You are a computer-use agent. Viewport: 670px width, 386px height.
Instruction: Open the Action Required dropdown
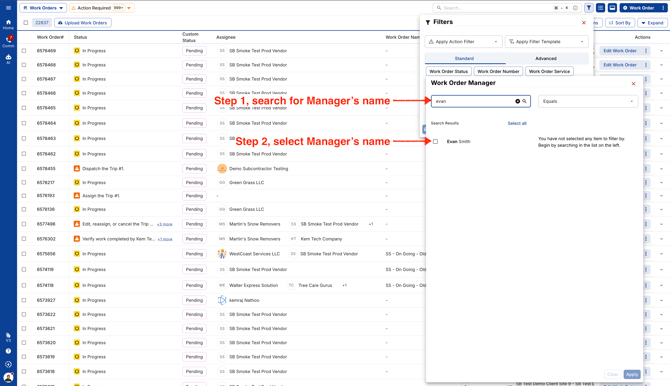click(x=102, y=8)
